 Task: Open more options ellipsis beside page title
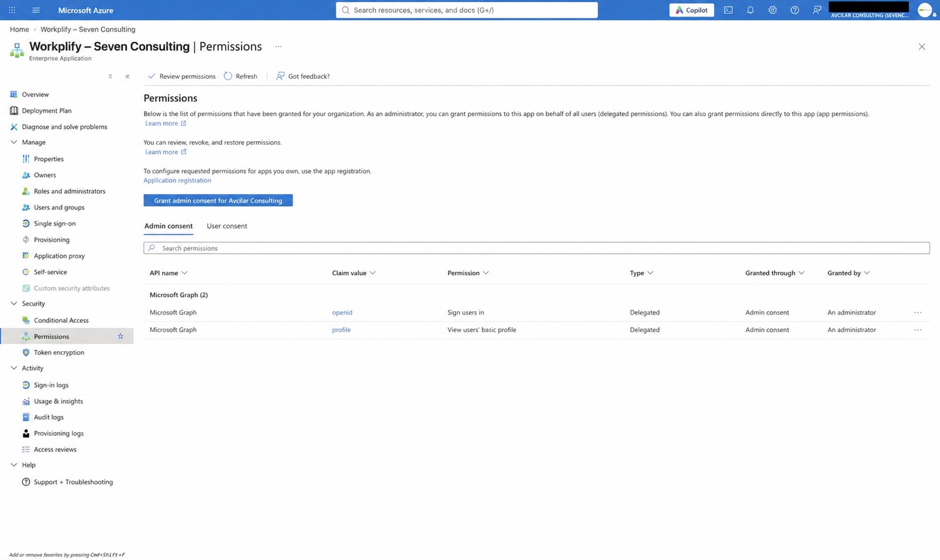click(278, 46)
